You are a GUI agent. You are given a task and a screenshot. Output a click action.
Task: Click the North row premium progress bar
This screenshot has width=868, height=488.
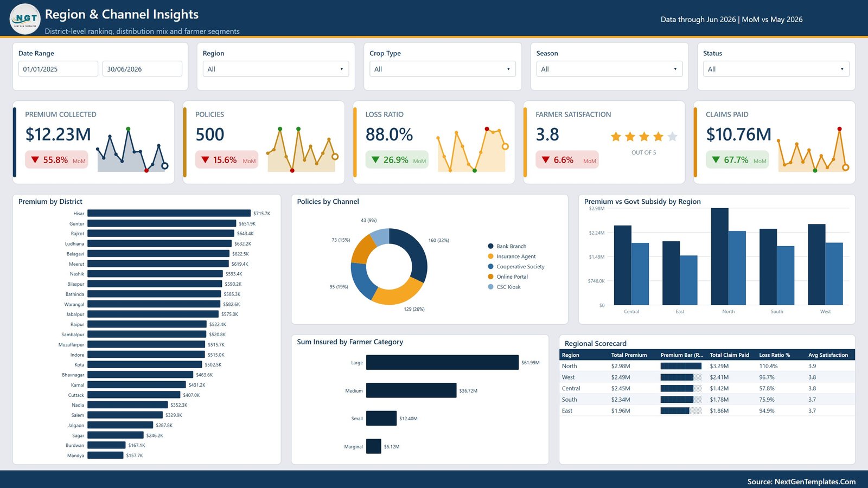click(x=681, y=366)
